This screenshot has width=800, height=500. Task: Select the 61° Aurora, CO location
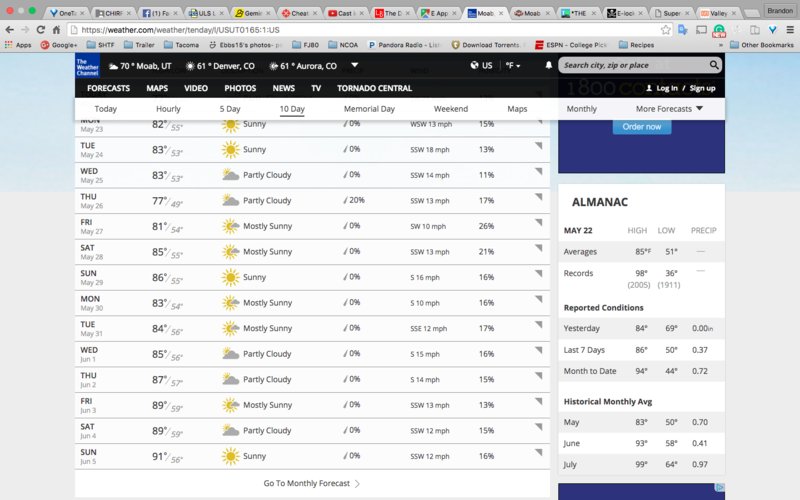click(x=303, y=66)
